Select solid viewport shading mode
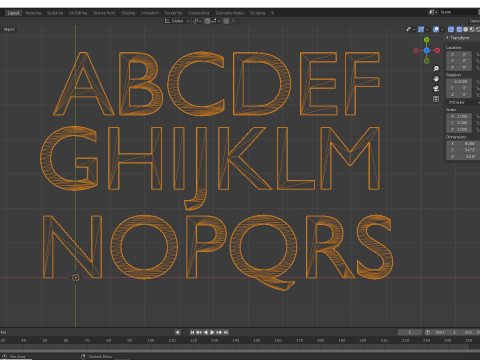 point(466,29)
